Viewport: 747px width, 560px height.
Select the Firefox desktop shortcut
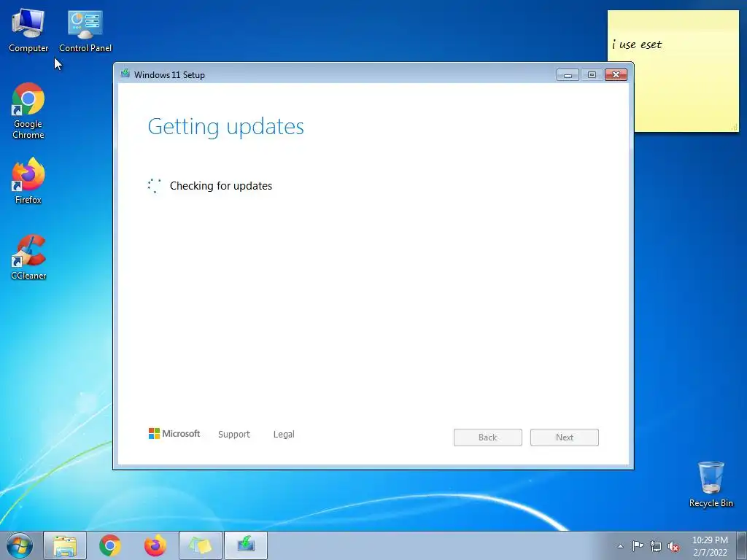tap(28, 181)
